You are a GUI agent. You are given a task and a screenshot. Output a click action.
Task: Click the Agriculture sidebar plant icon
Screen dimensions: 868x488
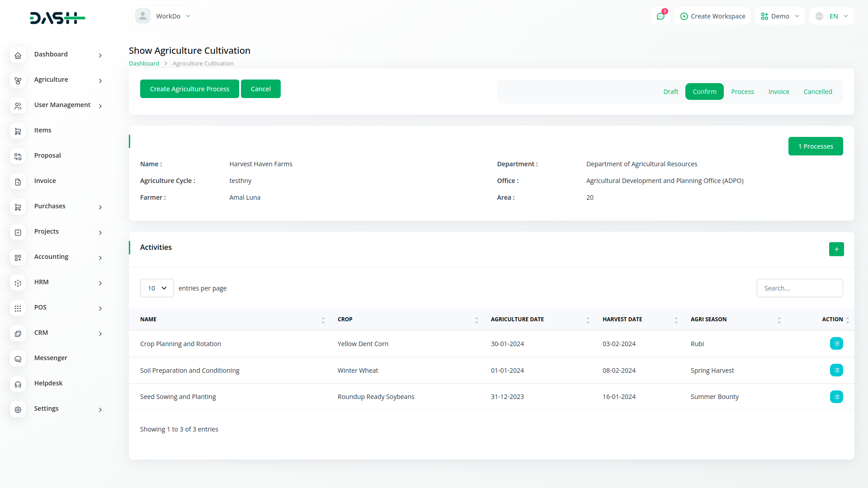point(18,81)
